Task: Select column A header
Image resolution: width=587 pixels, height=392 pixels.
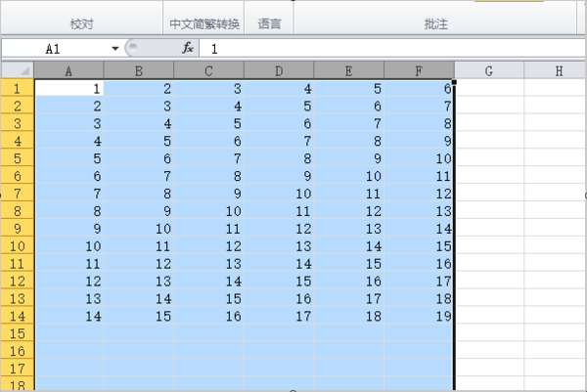Action: pos(68,70)
